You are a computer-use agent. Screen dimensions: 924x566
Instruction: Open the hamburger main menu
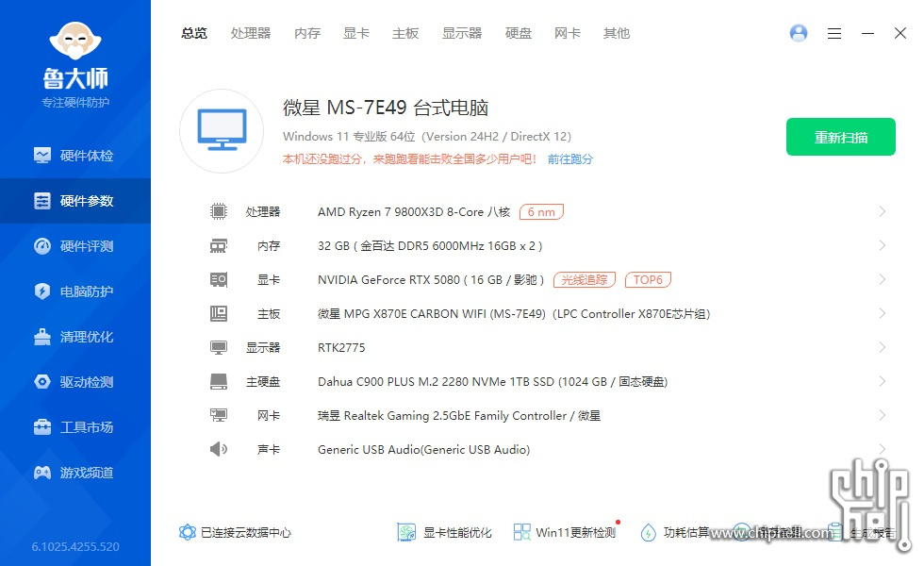pyautogui.click(x=834, y=34)
